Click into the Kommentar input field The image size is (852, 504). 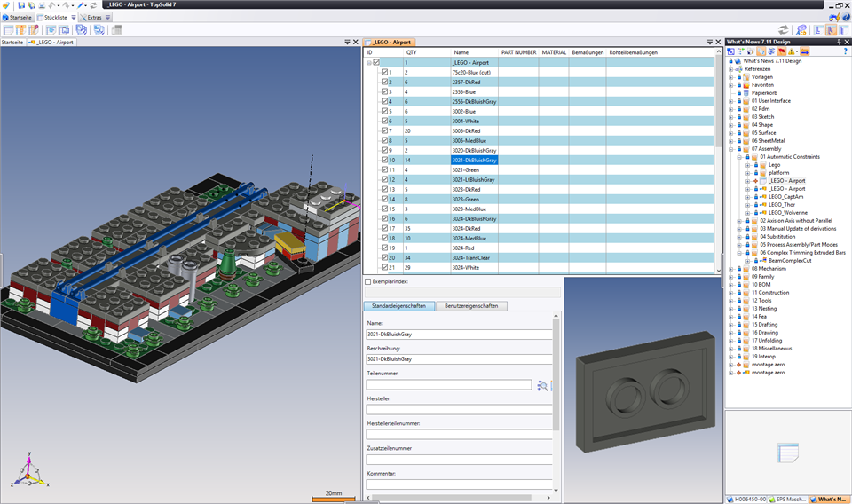point(459,484)
